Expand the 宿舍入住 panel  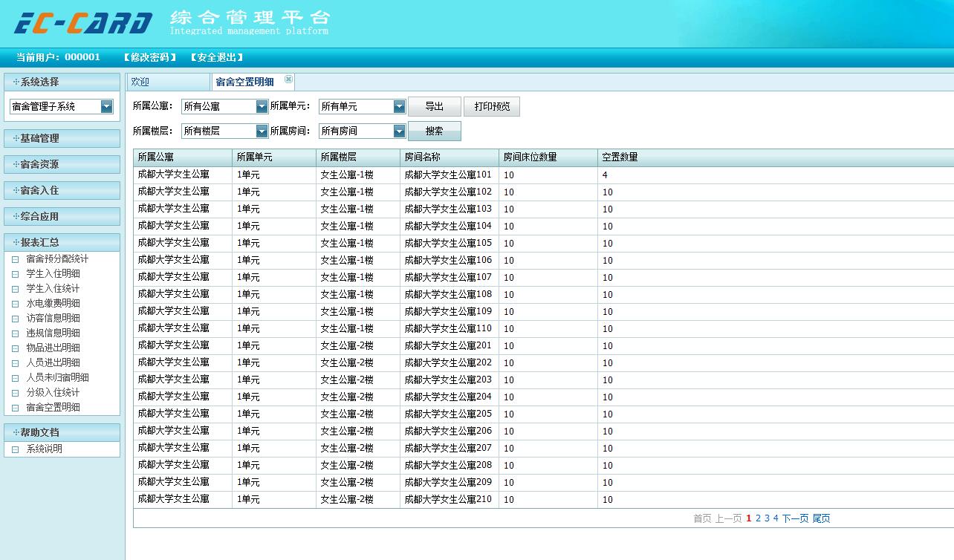[x=62, y=190]
